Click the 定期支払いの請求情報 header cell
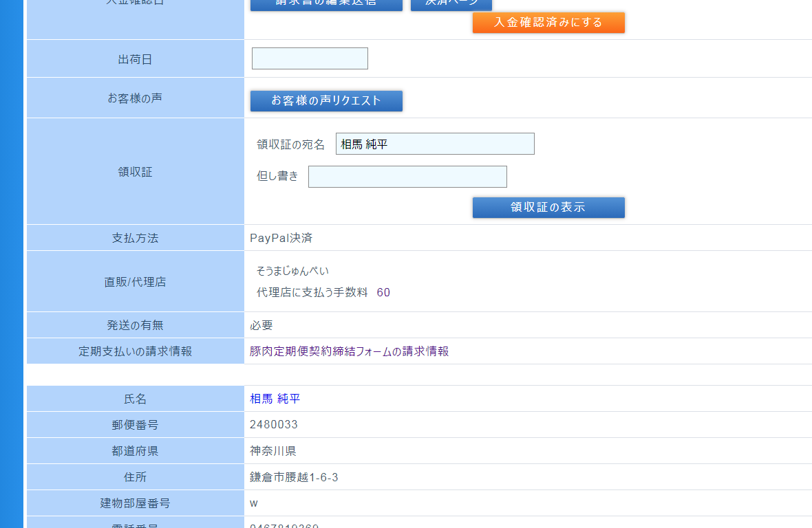Screen dimensions: 812x528 [135, 351]
